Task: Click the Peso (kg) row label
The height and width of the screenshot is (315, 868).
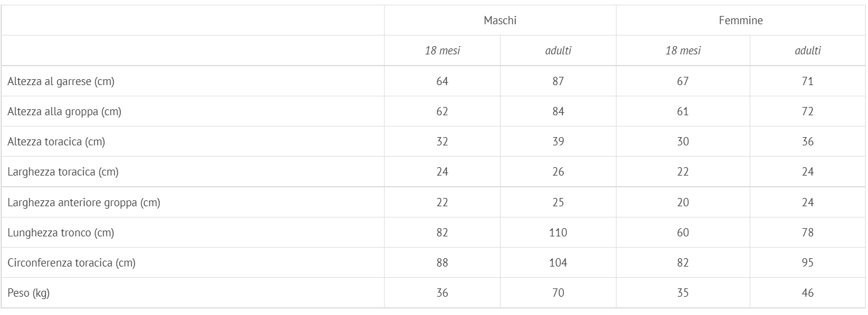Action: pos(28,293)
